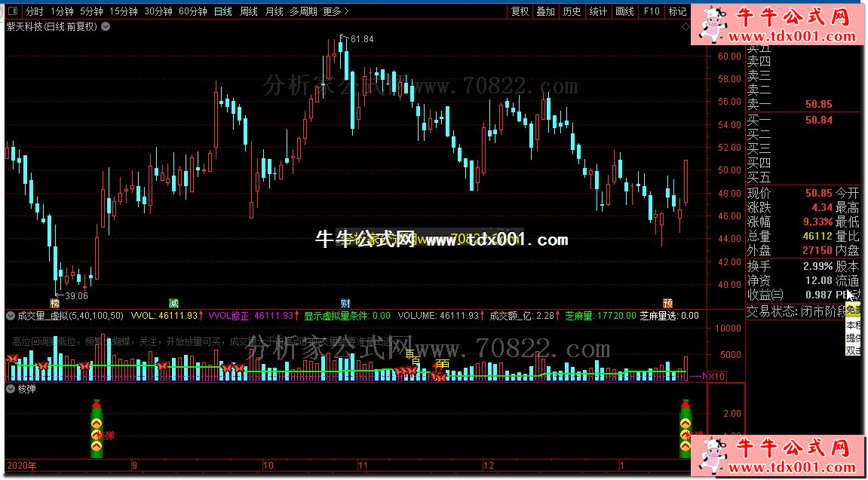Click the 总量 value 46112
The width and height of the screenshot is (868, 480).
click(x=819, y=237)
